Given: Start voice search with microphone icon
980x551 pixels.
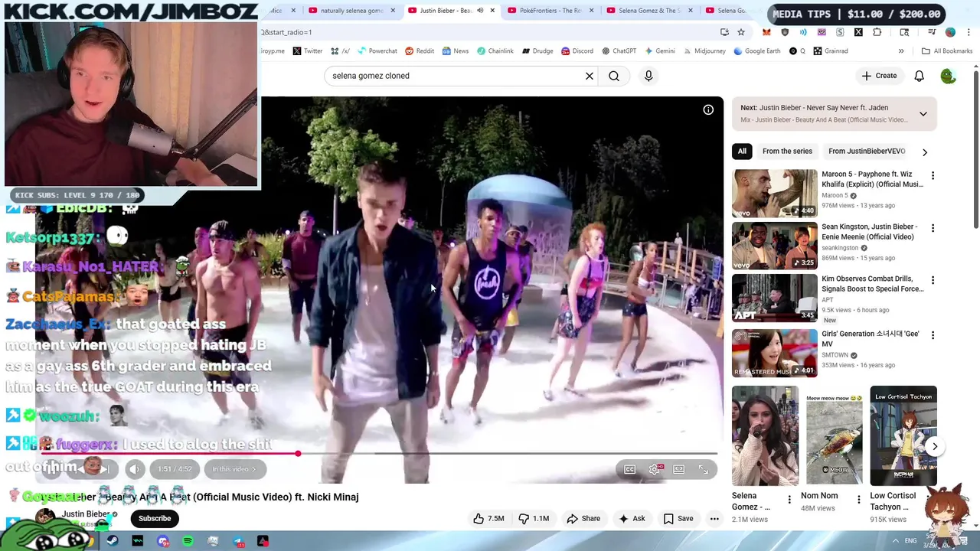Looking at the screenshot, I should point(648,76).
